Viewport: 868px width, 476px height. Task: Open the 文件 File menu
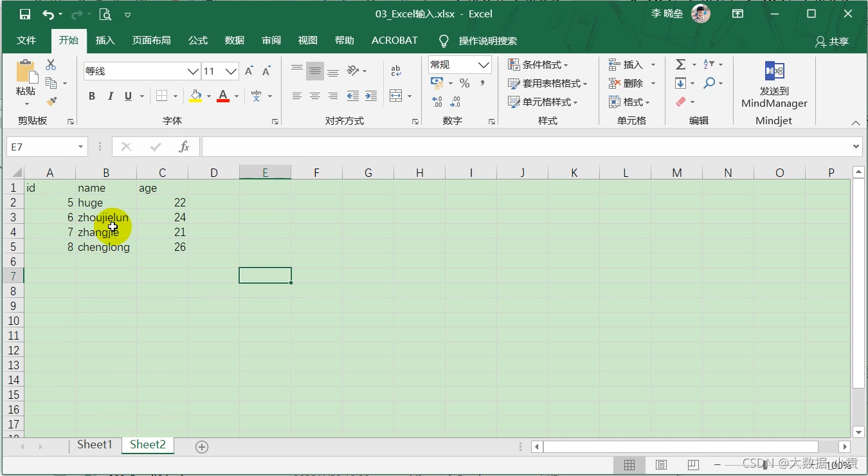pyautogui.click(x=26, y=40)
